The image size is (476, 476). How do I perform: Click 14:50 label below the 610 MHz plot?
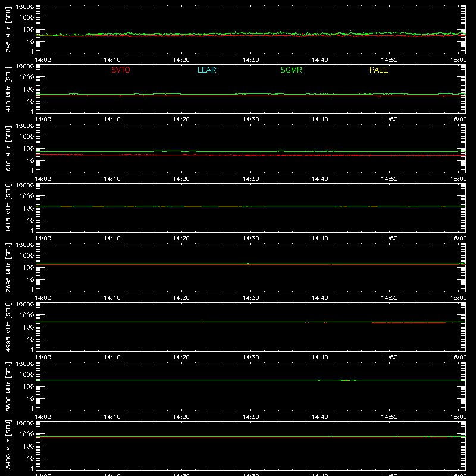click(x=389, y=179)
